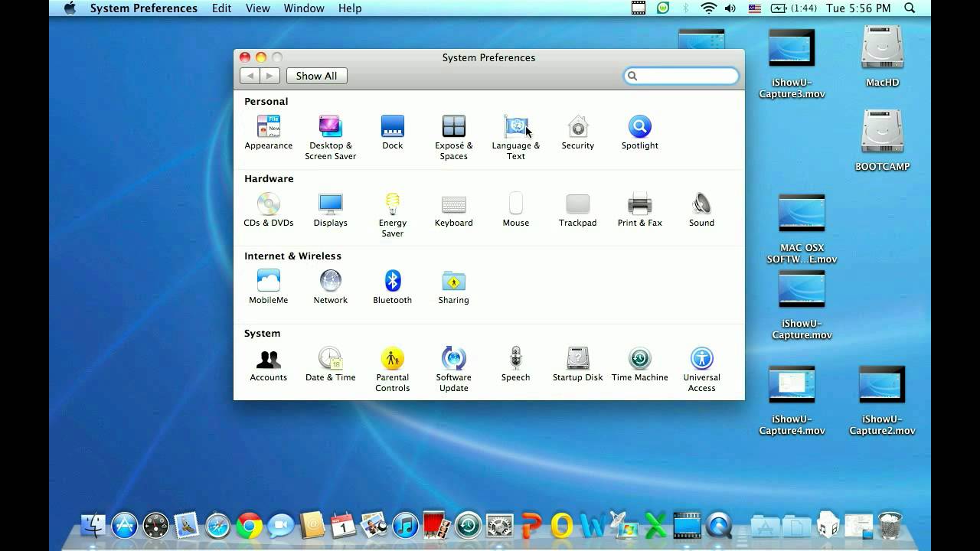
Task: Select the BOOTCAMP drive on desktop
Action: coord(882,140)
